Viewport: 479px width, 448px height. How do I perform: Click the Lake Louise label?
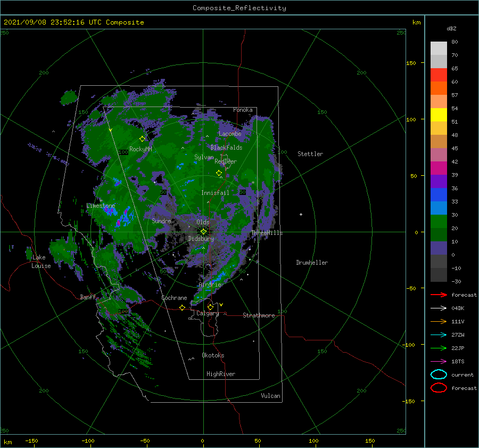pos(41,262)
